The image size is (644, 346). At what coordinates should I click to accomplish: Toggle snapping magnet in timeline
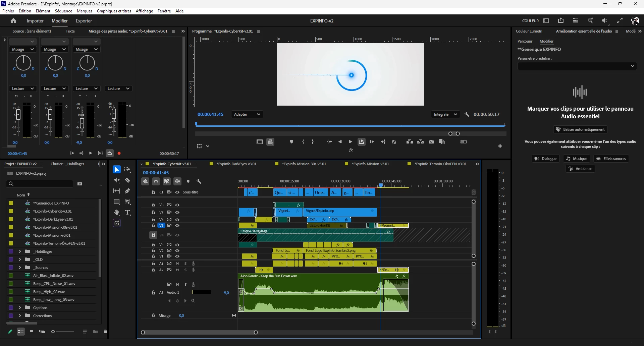156,181
